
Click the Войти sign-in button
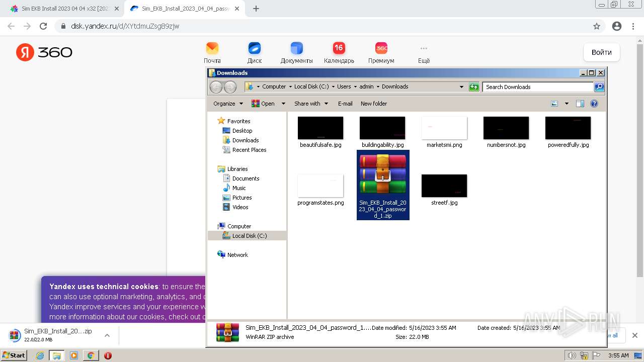[x=602, y=52]
